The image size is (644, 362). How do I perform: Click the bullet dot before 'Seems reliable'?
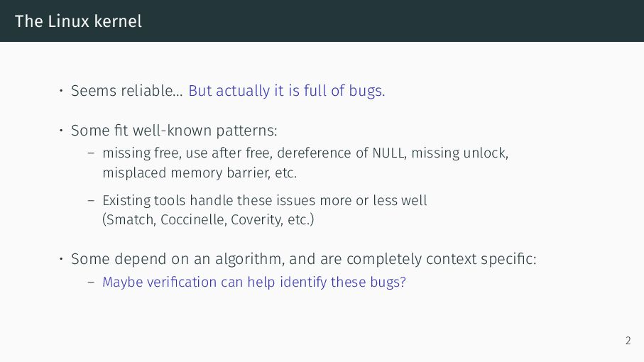point(61,91)
